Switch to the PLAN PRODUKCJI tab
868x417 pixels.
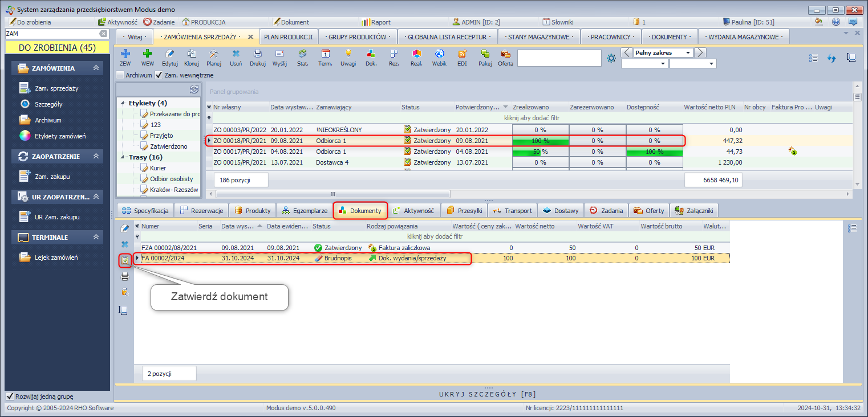pyautogui.click(x=288, y=37)
